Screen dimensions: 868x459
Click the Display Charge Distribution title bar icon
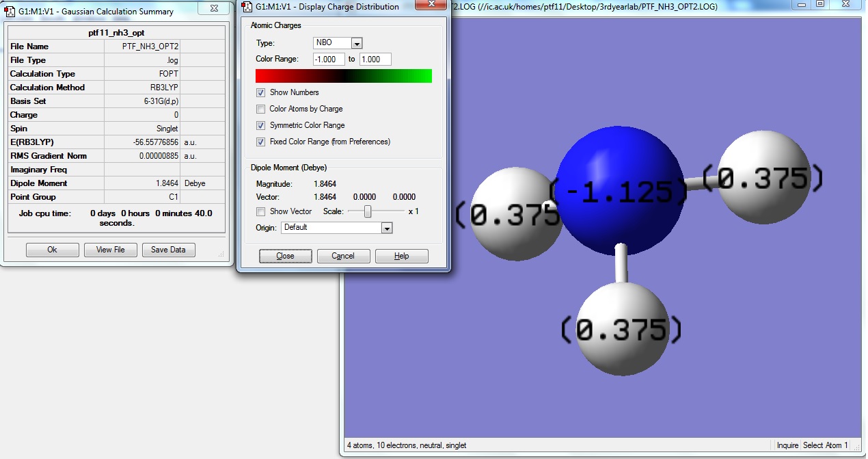point(246,7)
